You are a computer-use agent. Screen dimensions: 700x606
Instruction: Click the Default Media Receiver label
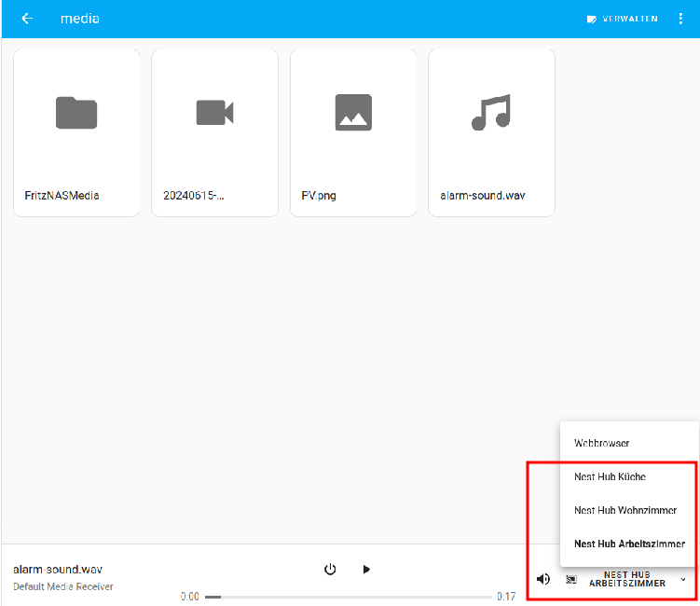(63, 586)
